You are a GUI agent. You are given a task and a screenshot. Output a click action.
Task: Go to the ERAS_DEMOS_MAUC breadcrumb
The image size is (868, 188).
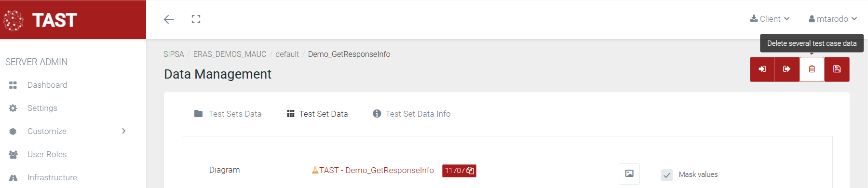pos(230,54)
